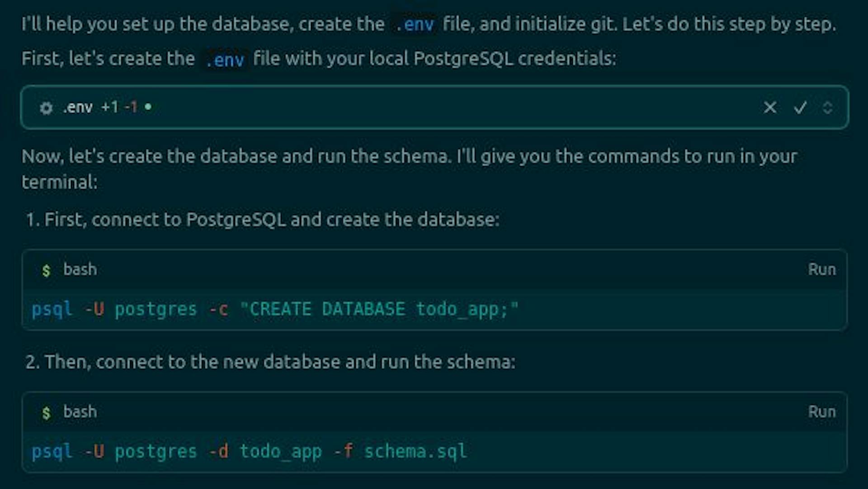Click the .env inline code in second sentence
This screenshot has height=489, width=868.
(225, 60)
